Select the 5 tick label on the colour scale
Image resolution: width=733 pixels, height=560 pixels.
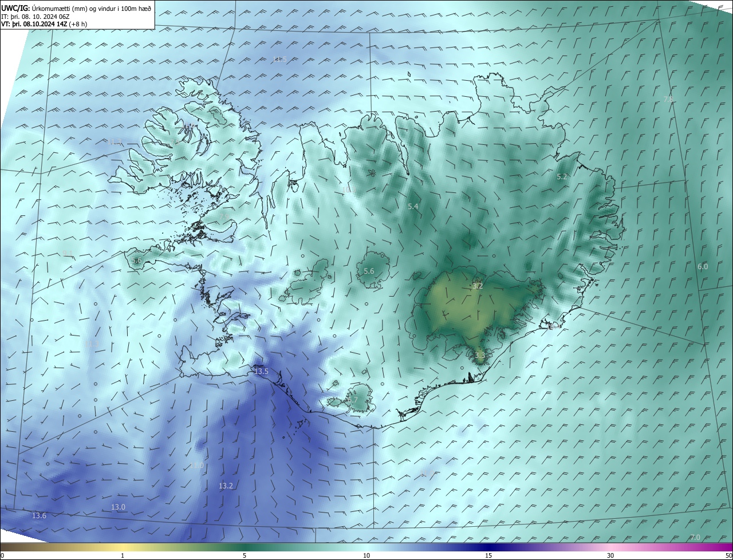point(245,555)
